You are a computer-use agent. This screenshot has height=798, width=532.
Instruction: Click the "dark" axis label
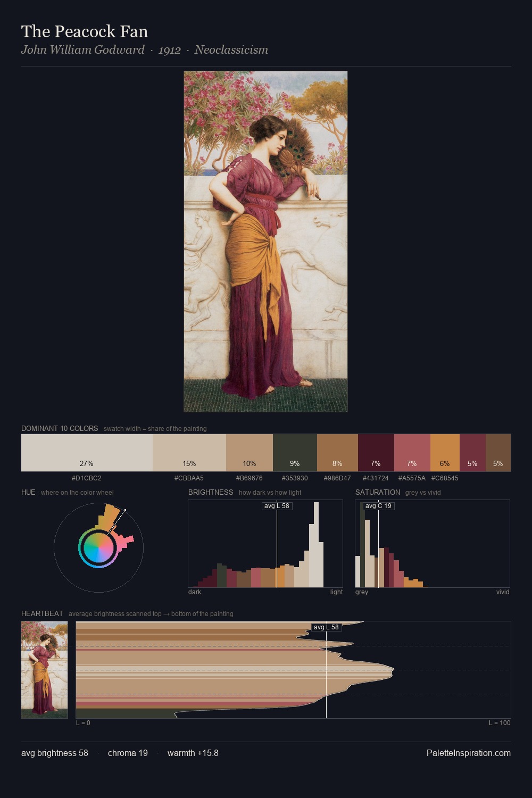coord(195,592)
